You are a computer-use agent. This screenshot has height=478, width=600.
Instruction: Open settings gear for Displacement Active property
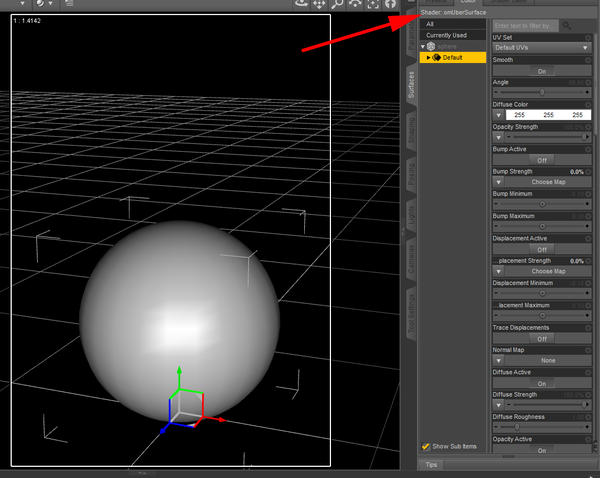coord(588,238)
